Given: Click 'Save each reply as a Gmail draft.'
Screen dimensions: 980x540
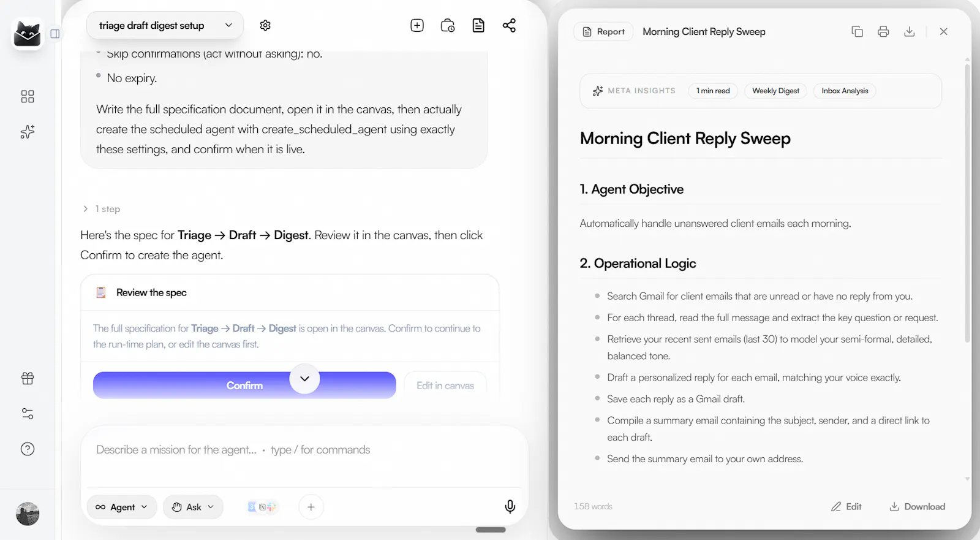Looking at the screenshot, I should (x=676, y=399).
